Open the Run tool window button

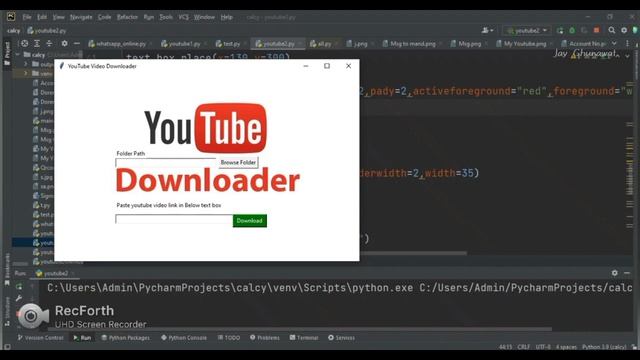click(x=82, y=338)
